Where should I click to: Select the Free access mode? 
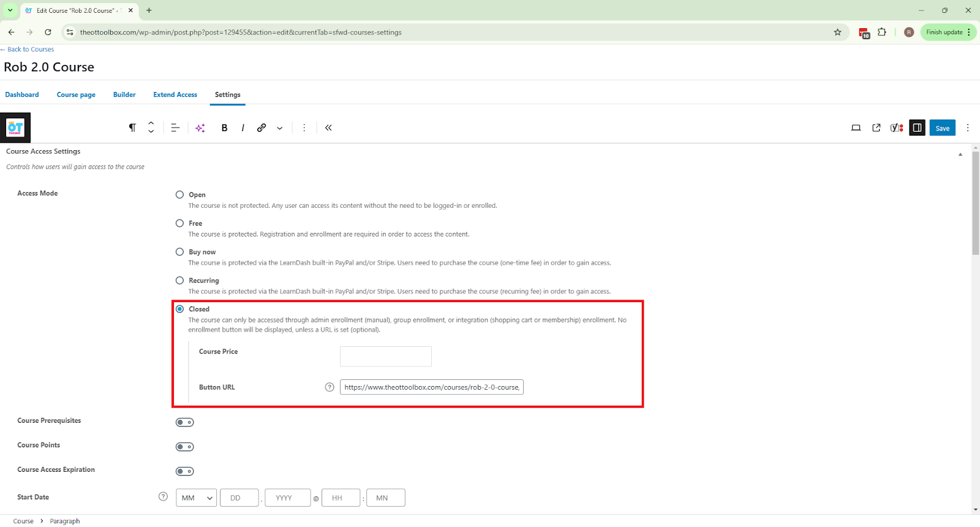click(179, 223)
